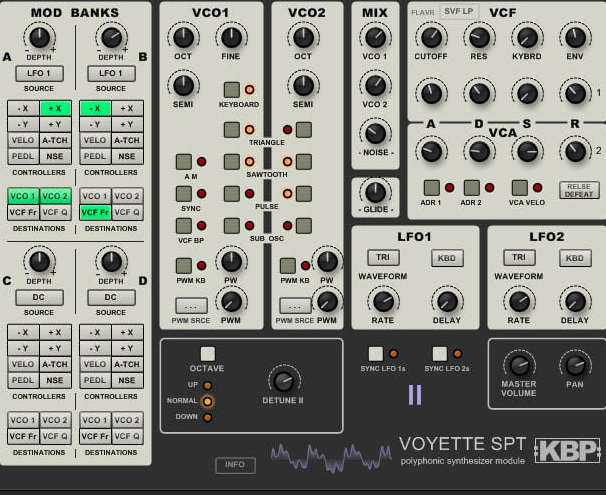The width and height of the screenshot is (606, 495).
Task: Click the OCTAVE switch button
Action: 208,354
